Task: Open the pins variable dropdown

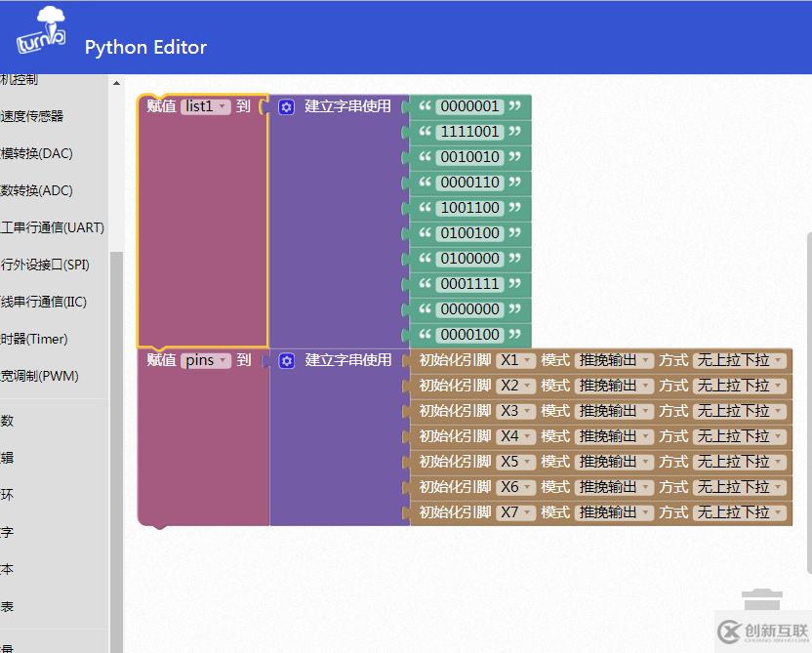Action: [206, 360]
